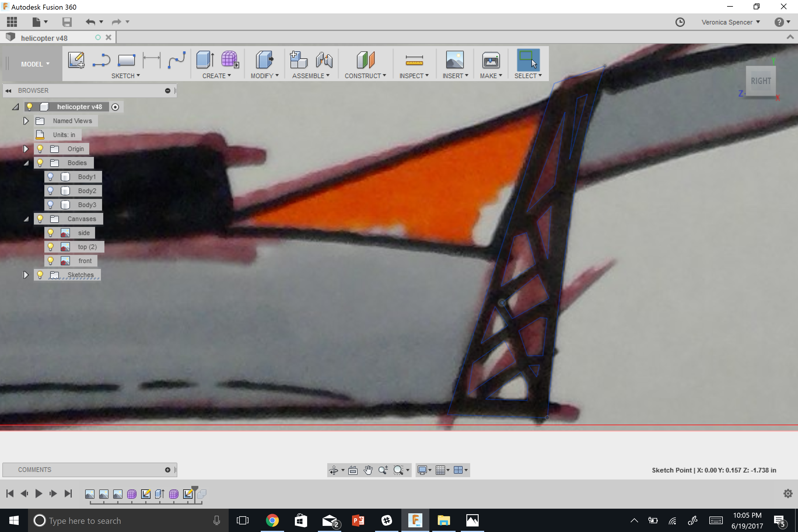
Task: Click the RIGHT face of ViewCube
Action: [761, 81]
